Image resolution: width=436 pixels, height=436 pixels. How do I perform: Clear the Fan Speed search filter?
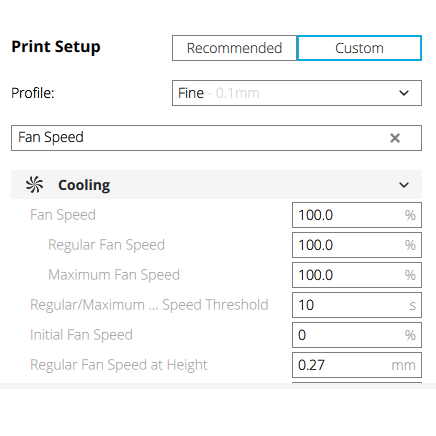(x=395, y=138)
